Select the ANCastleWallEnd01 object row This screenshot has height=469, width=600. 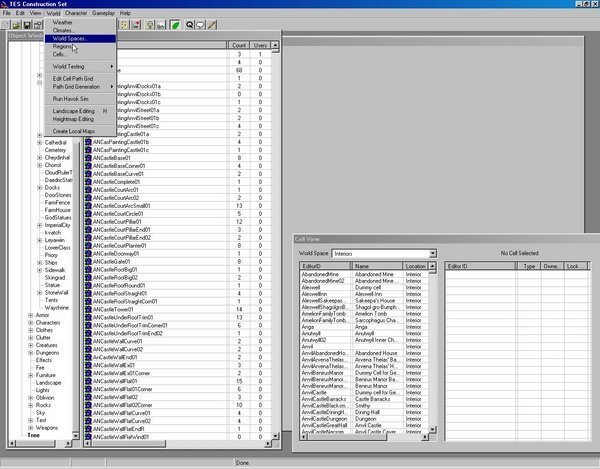pyautogui.click(x=178, y=357)
